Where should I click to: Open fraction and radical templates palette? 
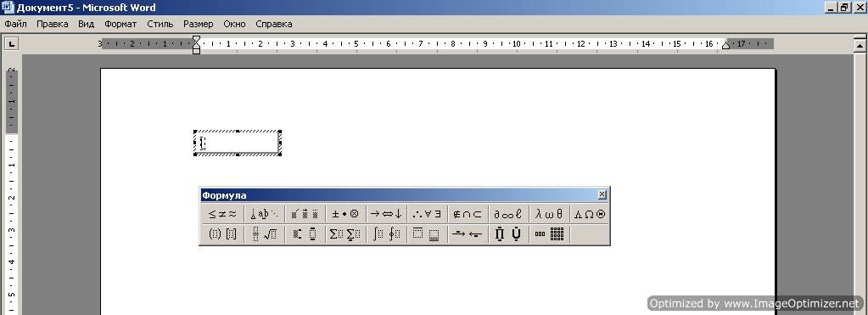[x=264, y=234]
